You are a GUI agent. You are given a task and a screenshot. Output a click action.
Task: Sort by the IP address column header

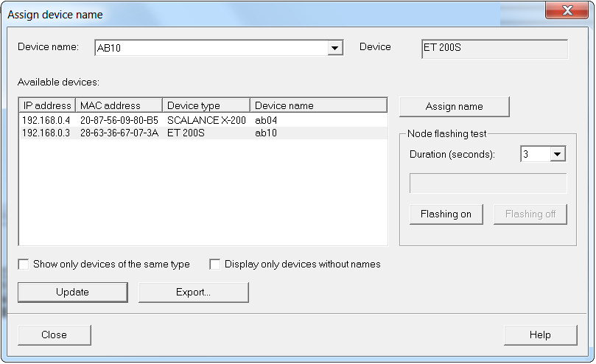(x=47, y=105)
